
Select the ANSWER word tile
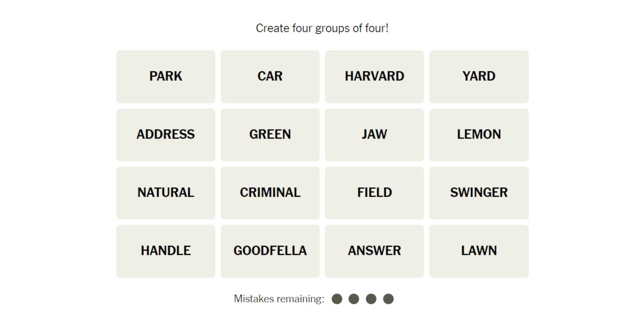pyautogui.click(x=374, y=251)
